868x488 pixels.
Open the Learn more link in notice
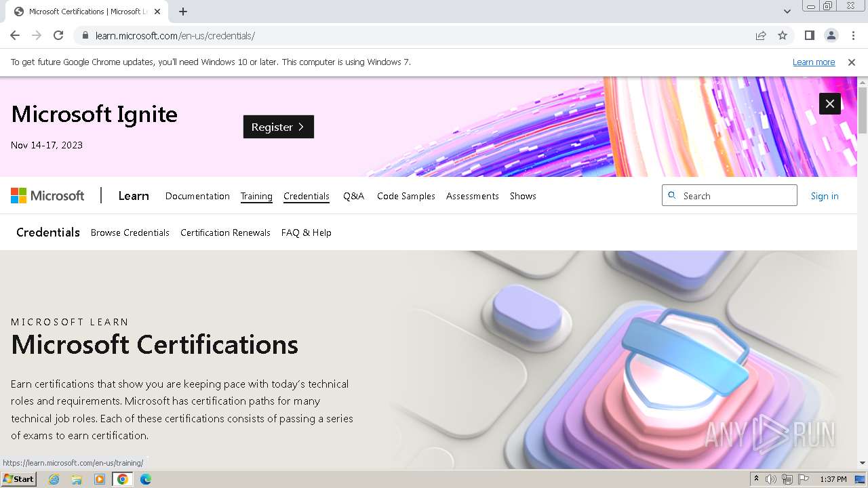(x=814, y=62)
